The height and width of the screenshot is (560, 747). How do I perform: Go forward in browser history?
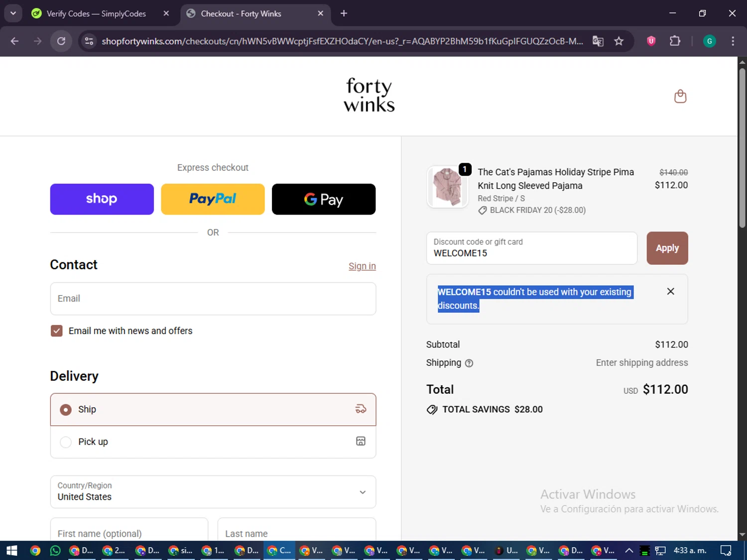tap(38, 41)
